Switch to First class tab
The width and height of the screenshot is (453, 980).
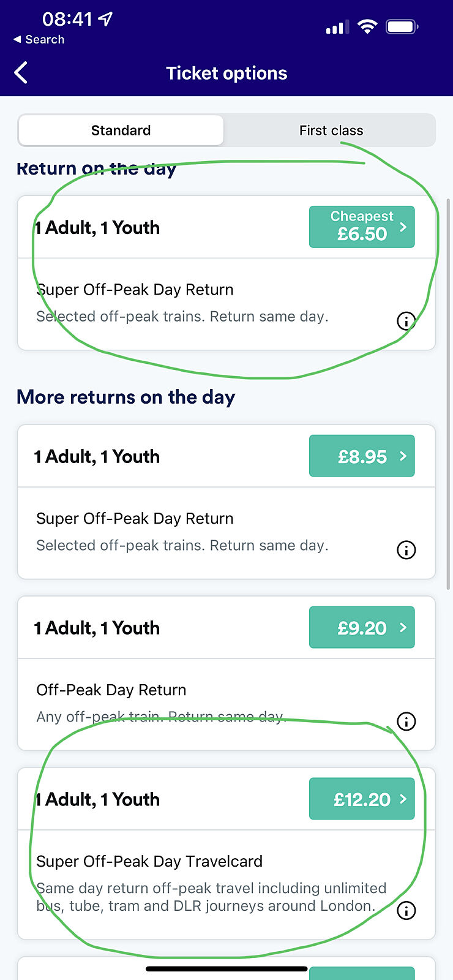pos(331,130)
